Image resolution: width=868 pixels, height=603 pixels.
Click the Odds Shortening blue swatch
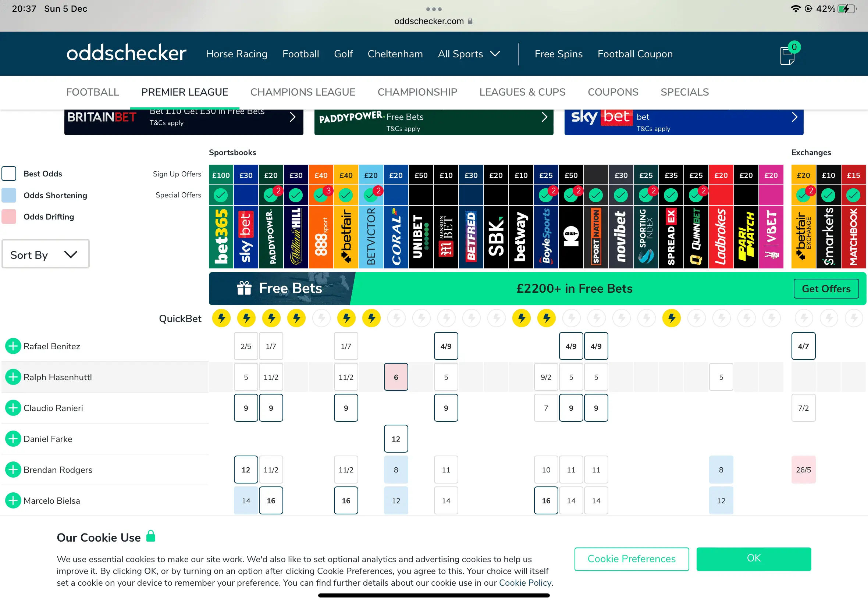coord(9,195)
